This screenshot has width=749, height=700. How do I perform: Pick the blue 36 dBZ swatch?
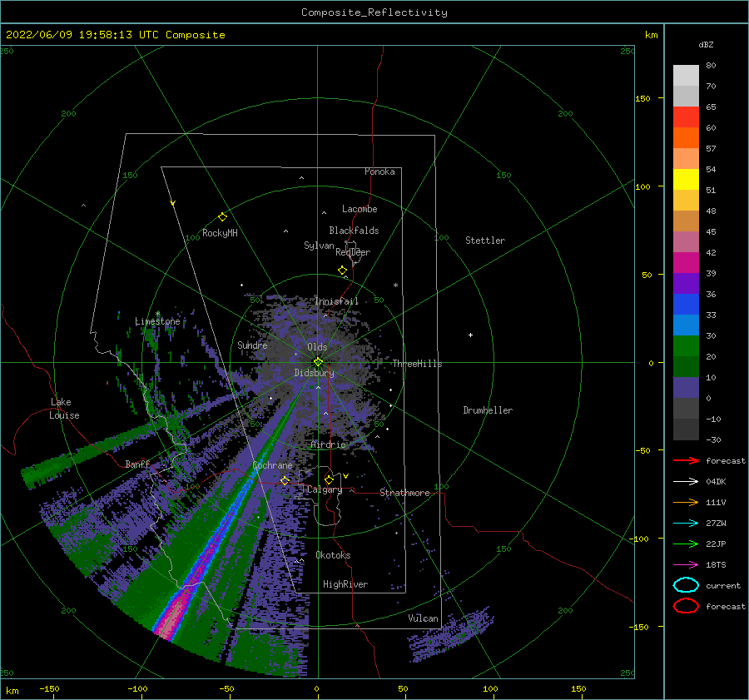point(686,304)
